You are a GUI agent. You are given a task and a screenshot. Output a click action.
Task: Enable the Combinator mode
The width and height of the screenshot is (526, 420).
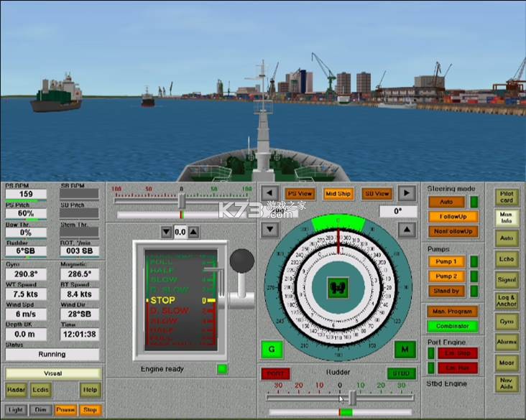coord(452,326)
